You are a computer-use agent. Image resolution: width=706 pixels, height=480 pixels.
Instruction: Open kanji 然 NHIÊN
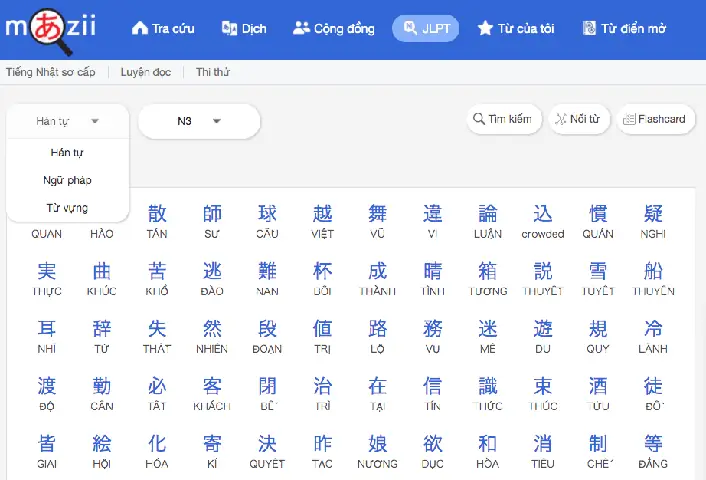212,336
